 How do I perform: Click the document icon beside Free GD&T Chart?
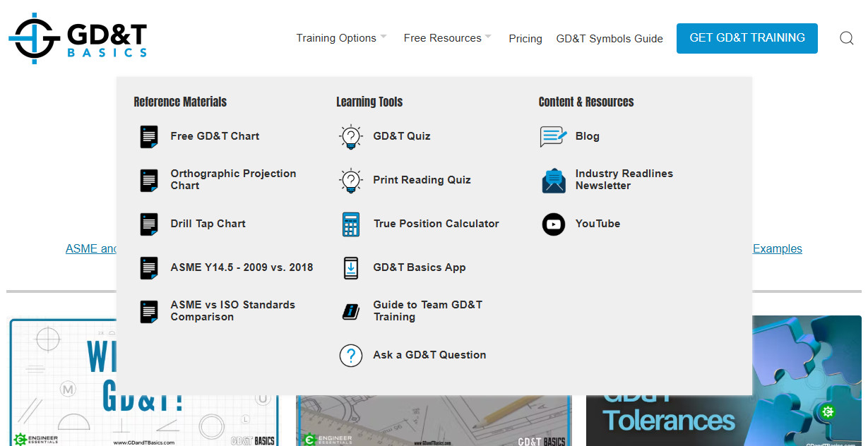click(149, 136)
